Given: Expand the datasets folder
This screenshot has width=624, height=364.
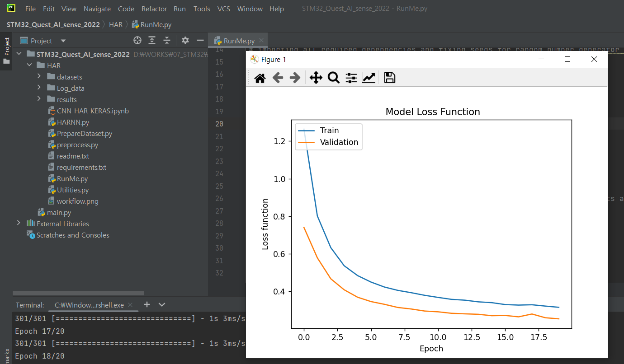Looking at the screenshot, I should 39,77.
